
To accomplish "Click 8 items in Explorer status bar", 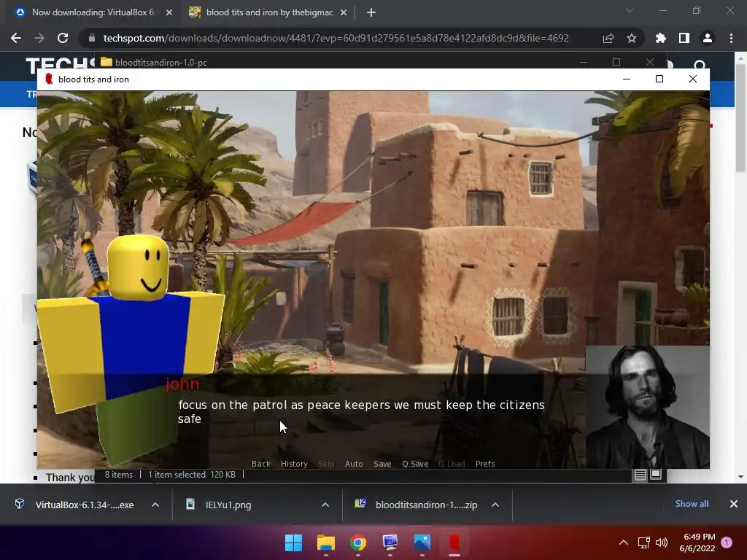I will (119, 475).
